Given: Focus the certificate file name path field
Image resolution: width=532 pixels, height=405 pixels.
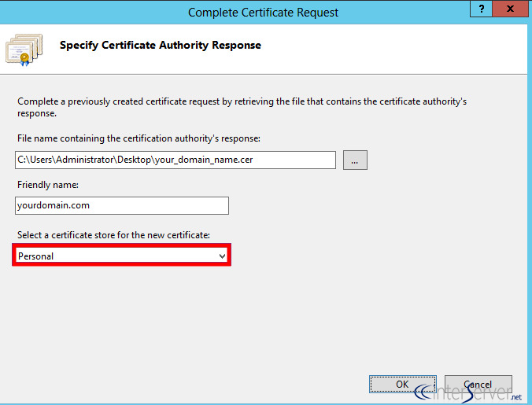Looking at the screenshot, I should pos(175,160).
